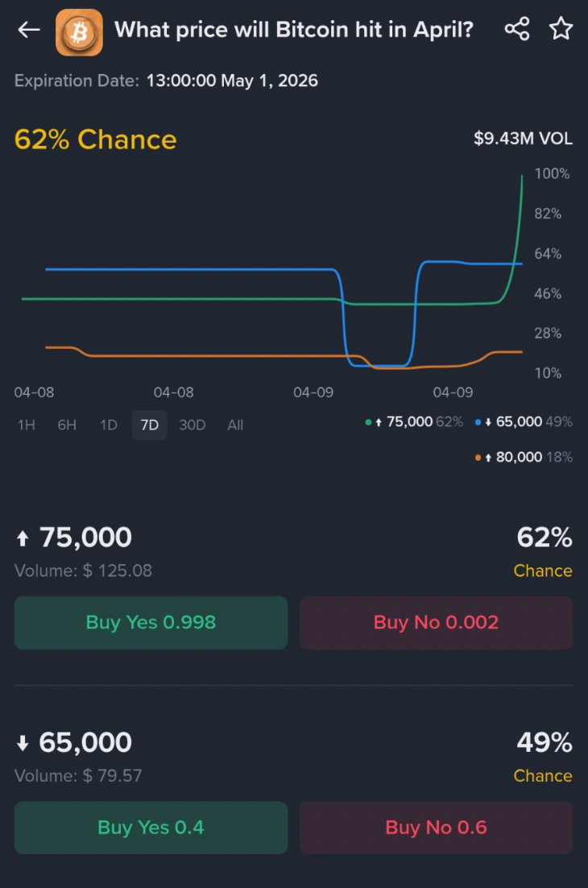Click the down arrow beside 65,000 outcome
This screenshot has width=588, height=888.
click(x=23, y=743)
